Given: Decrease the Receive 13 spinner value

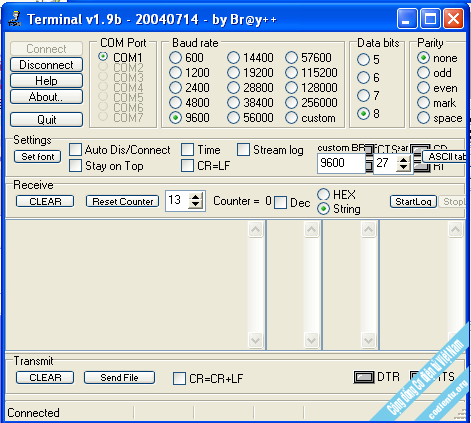Looking at the screenshot, I should 195,205.
